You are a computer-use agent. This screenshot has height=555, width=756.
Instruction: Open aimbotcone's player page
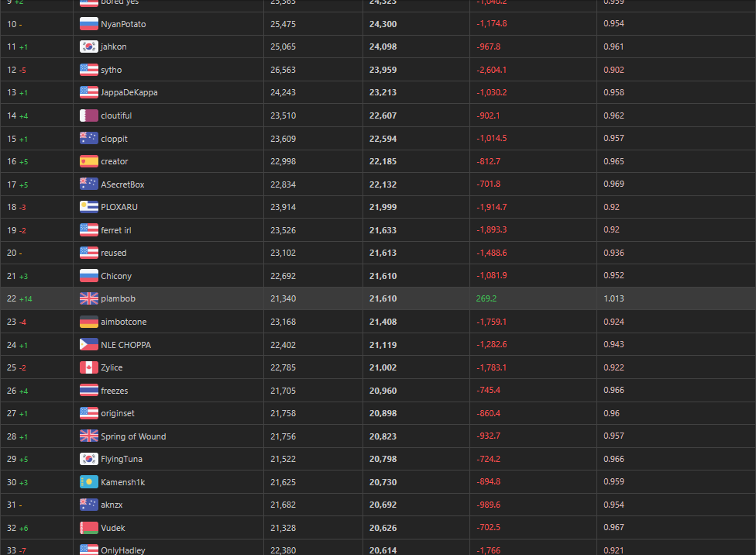[124, 322]
